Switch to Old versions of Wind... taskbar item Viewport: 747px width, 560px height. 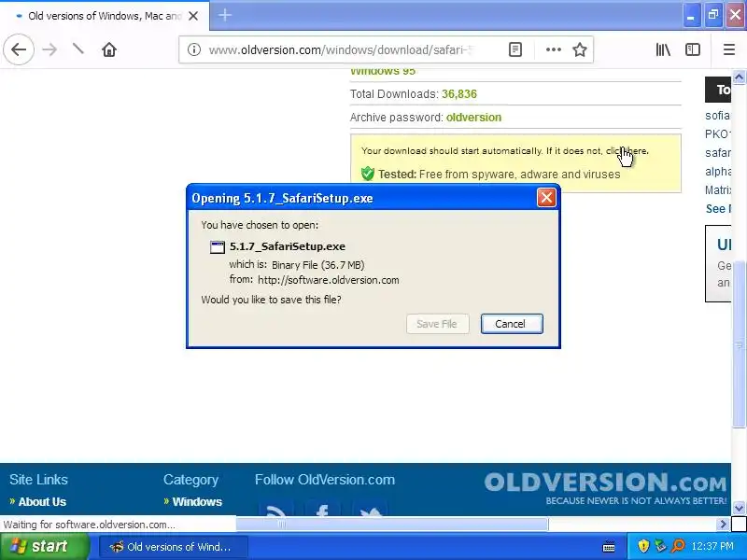click(x=174, y=547)
